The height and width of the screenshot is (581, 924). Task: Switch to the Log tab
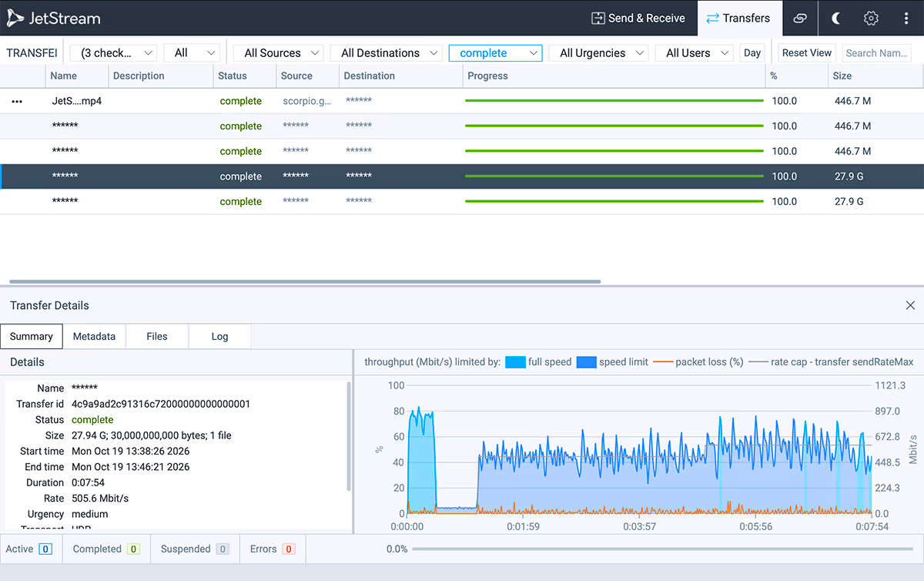point(219,337)
